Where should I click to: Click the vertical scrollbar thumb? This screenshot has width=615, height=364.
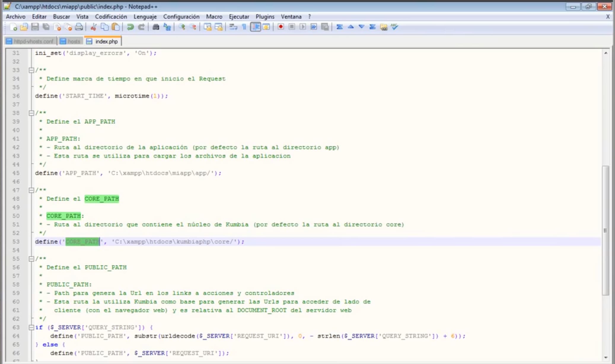pyautogui.click(x=605, y=230)
